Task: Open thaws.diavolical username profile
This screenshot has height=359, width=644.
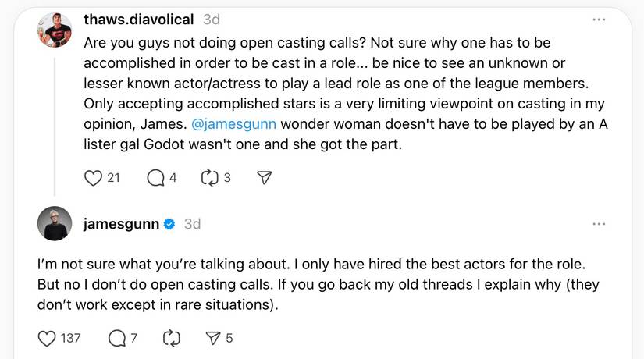Action: click(139, 20)
